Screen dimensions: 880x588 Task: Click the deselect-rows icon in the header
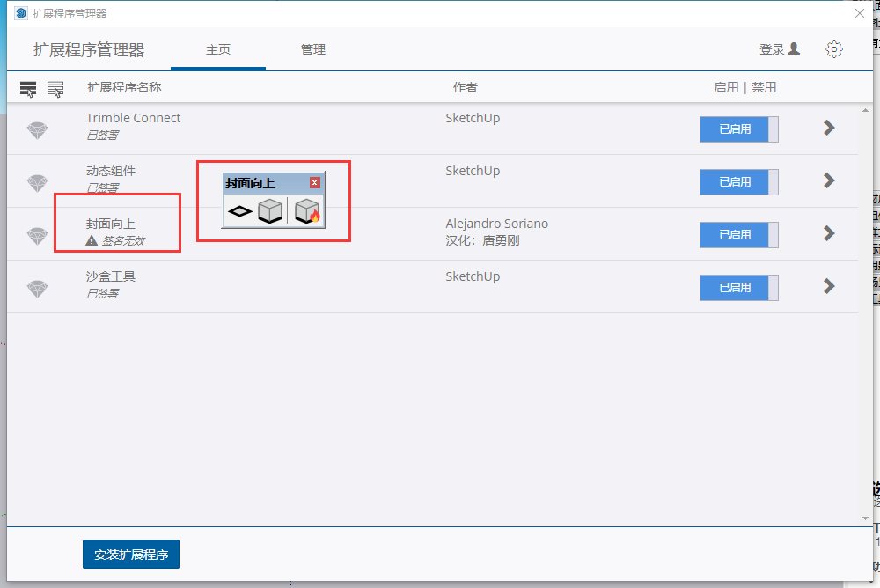coord(55,87)
